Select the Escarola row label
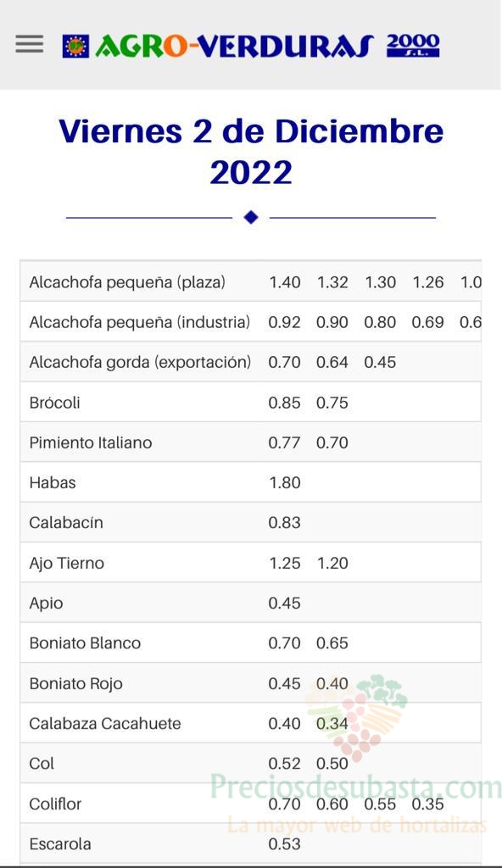Viewport: 502px width, 868px height. [60, 843]
